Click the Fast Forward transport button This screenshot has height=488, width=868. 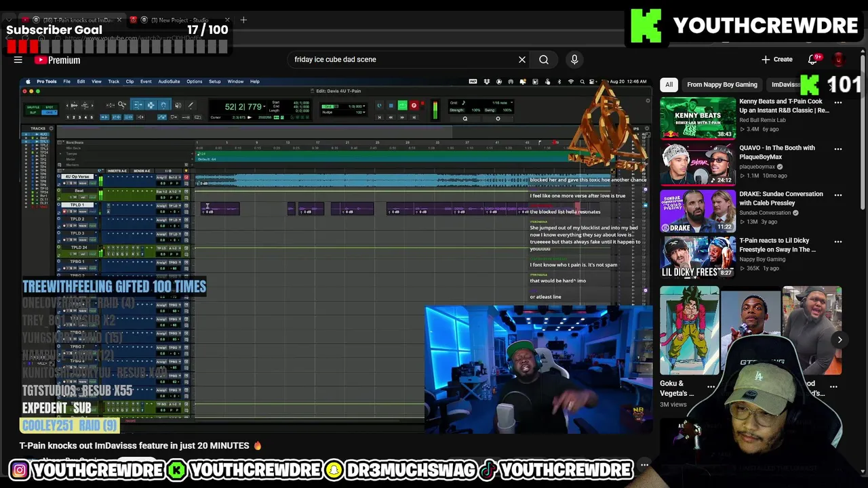(x=402, y=117)
